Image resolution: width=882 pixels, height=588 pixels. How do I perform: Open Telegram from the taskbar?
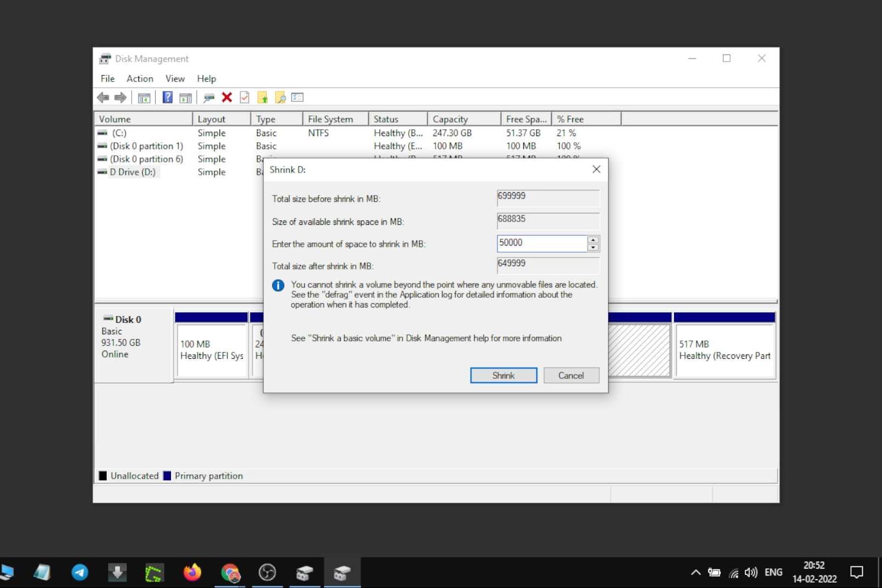(80, 572)
